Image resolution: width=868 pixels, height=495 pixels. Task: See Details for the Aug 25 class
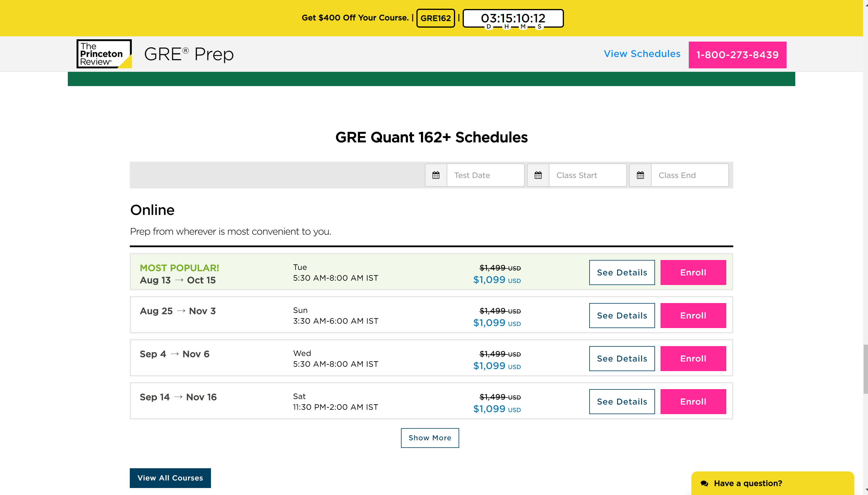pyautogui.click(x=622, y=316)
